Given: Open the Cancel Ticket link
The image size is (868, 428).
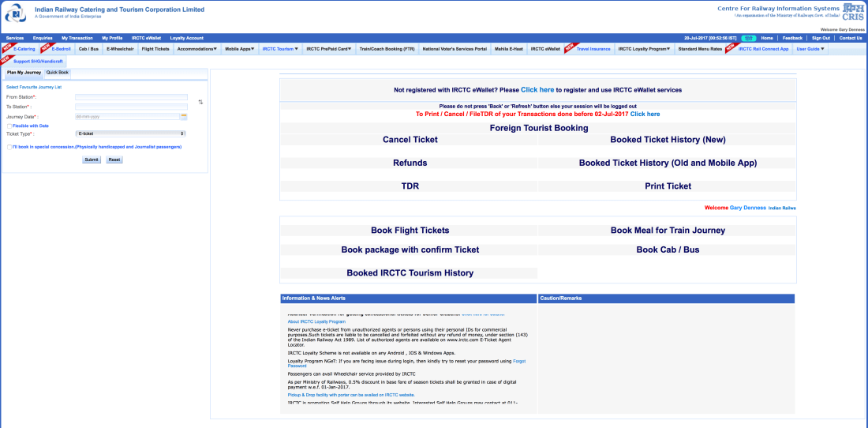Looking at the screenshot, I should click(x=410, y=140).
